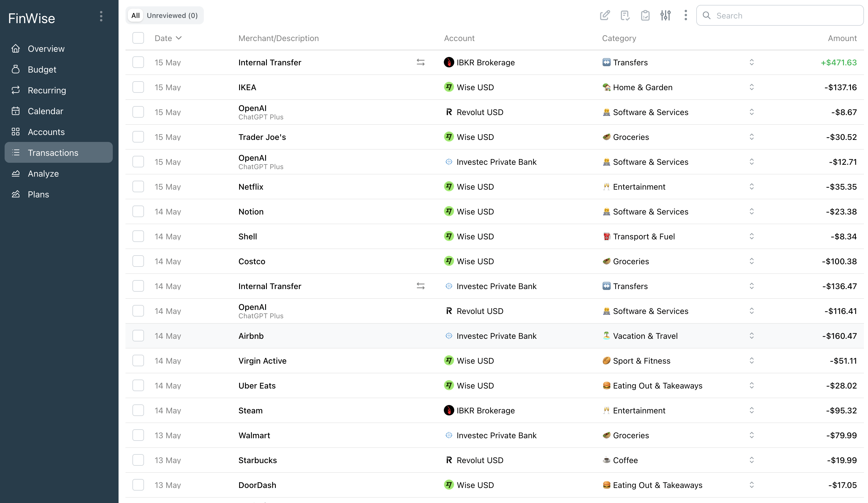The height and width of the screenshot is (503, 868).
Task: Open category selector for Steam row
Action: [751, 410]
